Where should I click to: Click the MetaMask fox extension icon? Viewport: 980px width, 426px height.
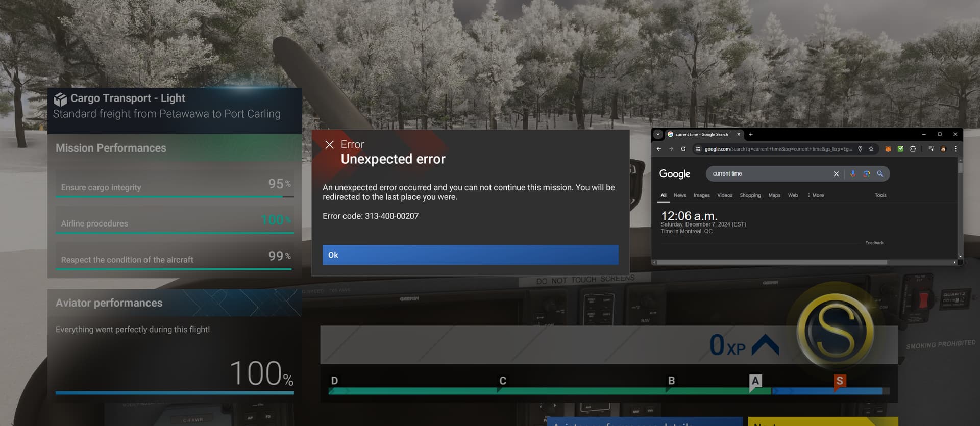(888, 149)
